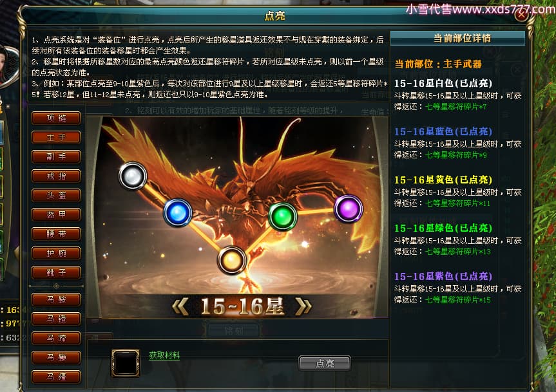Select the 马缰 mount gear tab
This screenshot has height=392, width=556.
pos(56,377)
